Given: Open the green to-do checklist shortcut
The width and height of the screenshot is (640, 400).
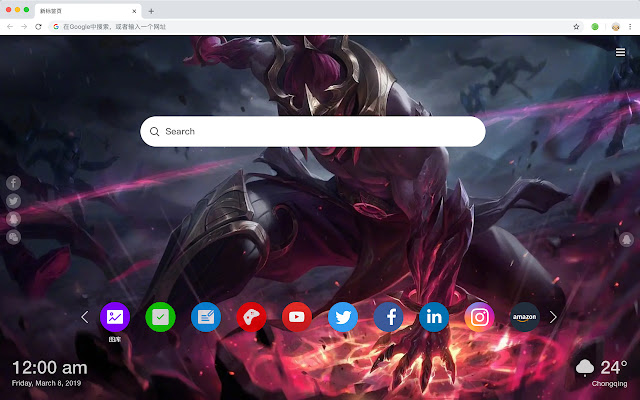Looking at the screenshot, I should [160, 317].
